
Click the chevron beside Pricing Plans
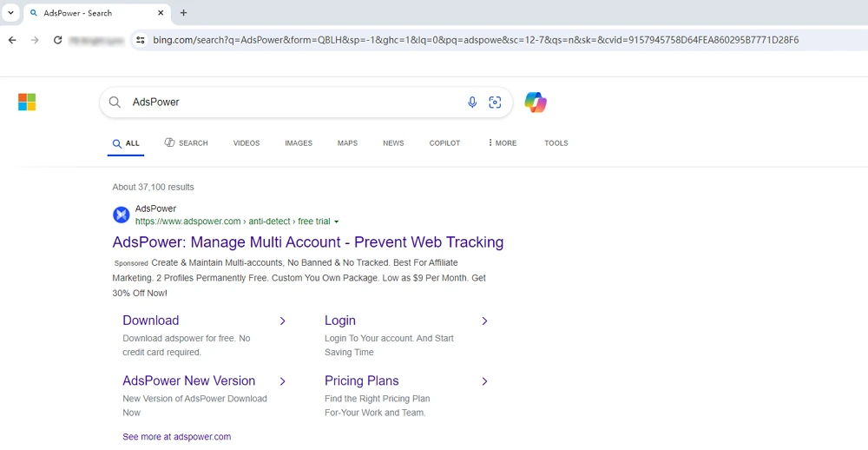pos(484,381)
